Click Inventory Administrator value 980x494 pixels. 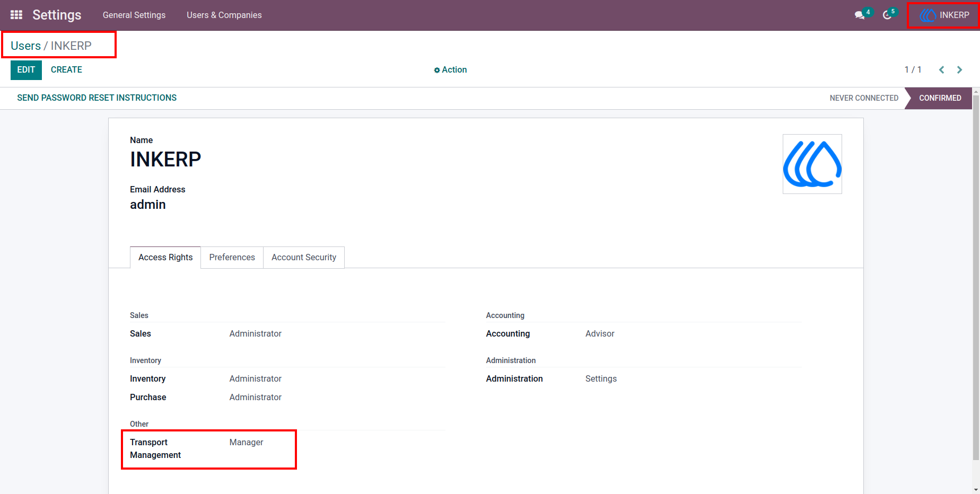pos(256,379)
